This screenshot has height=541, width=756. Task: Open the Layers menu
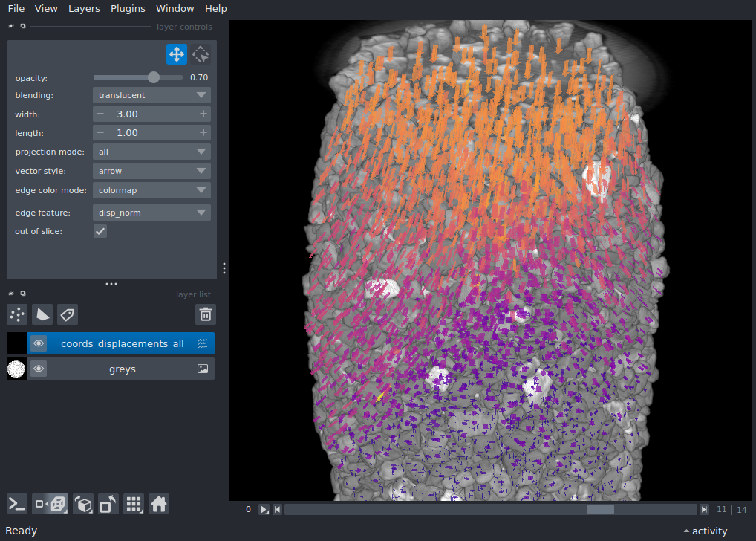point(84,9)
